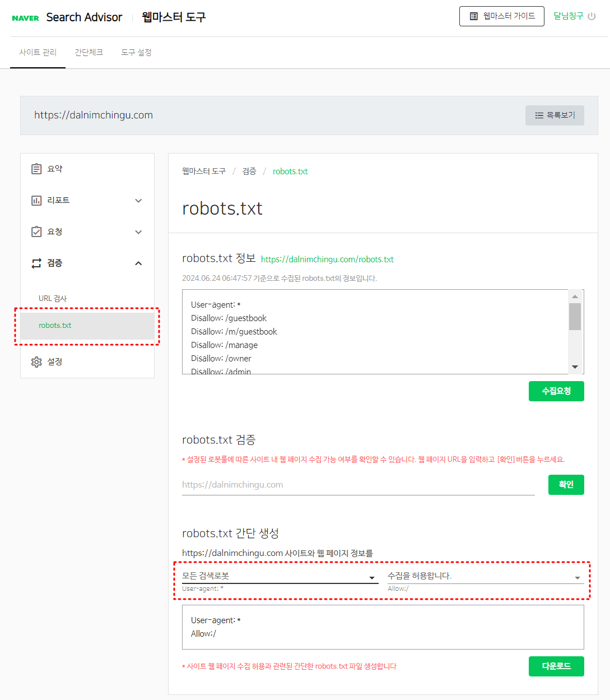Image resolution: width=610 pixels, height=700 pixels.
Task: Select the 리포트 bar chart icon
Action: pos(36,200)
